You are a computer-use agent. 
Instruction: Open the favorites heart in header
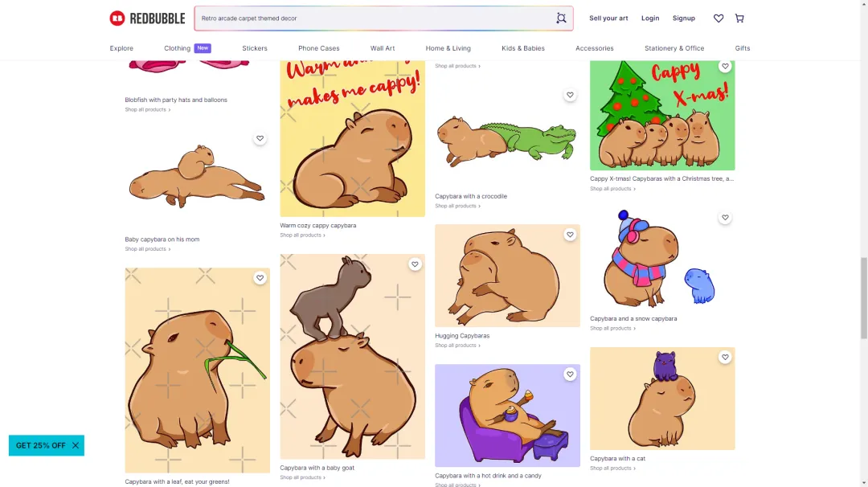tap(718, 18)
